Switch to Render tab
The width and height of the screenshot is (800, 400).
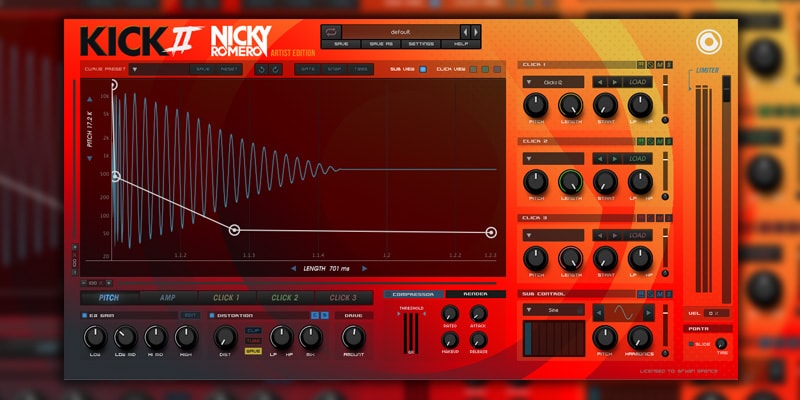tap(475, 294)
